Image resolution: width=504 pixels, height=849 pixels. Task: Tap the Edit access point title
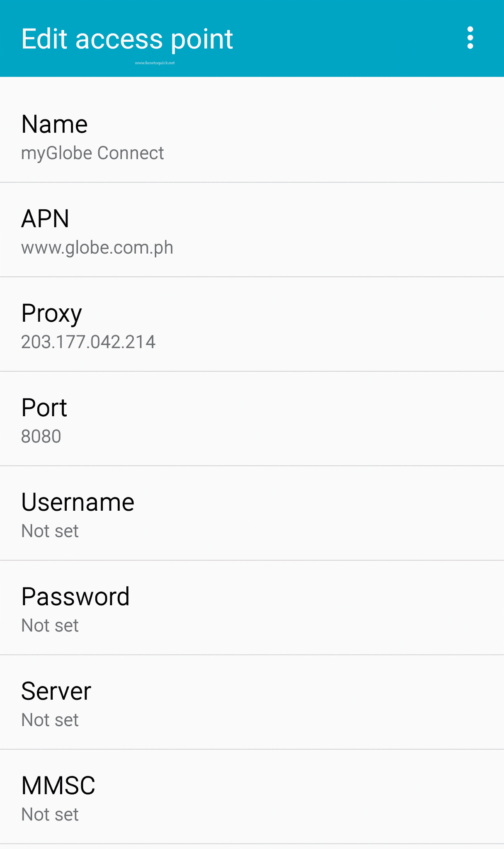[x=127, y=39]
